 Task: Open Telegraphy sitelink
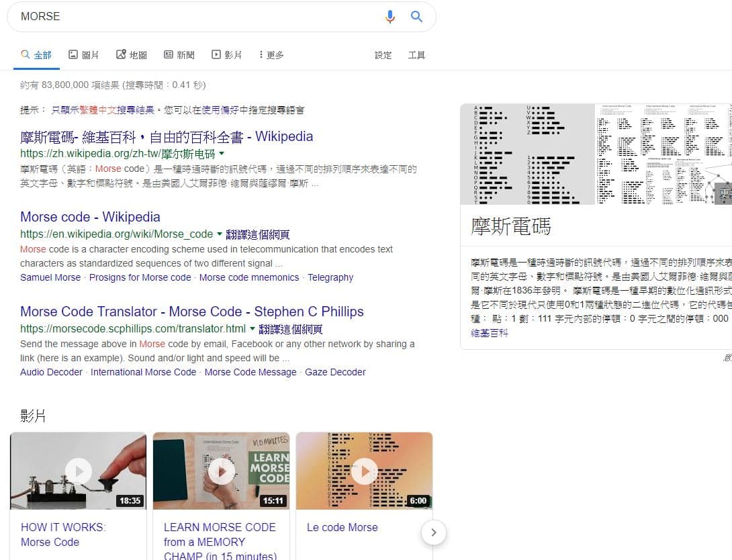(x=330, y=277)
